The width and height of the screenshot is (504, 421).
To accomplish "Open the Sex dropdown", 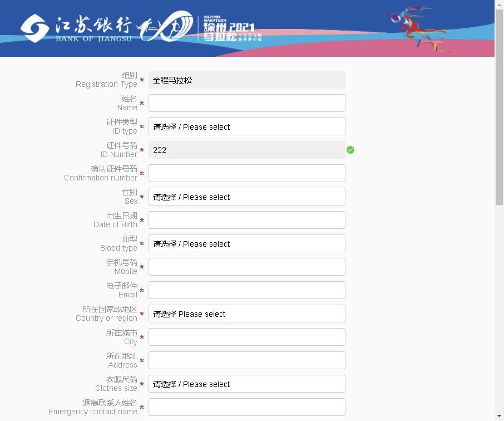I will click(247, 197).
